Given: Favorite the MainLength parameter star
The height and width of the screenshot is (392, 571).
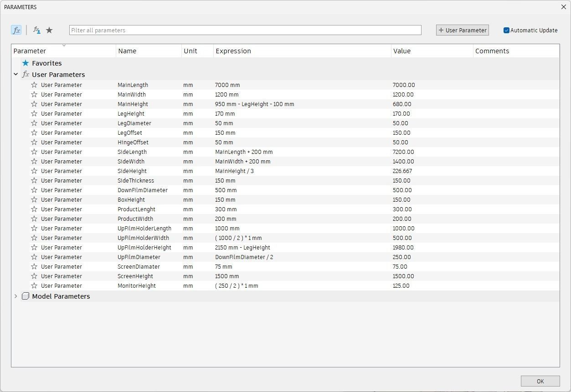Looking at the screenshot, I should click(34, 85).
